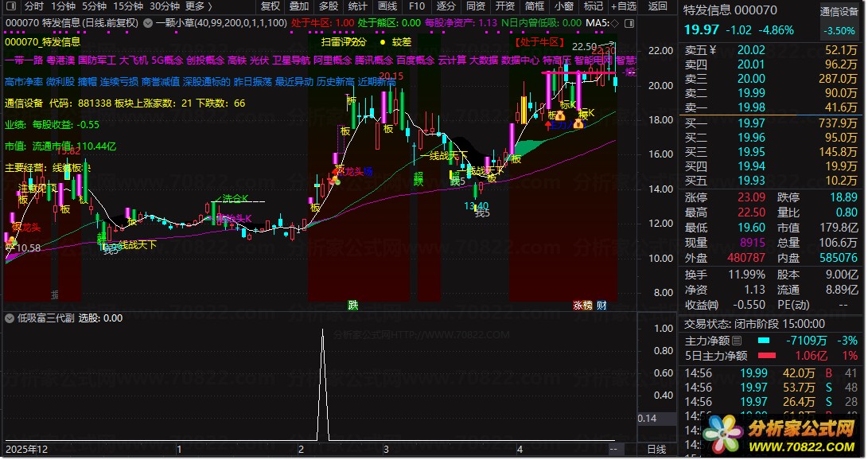Click the 5G概念 concept tag
868x460 pixels.
tap(167, 60)
